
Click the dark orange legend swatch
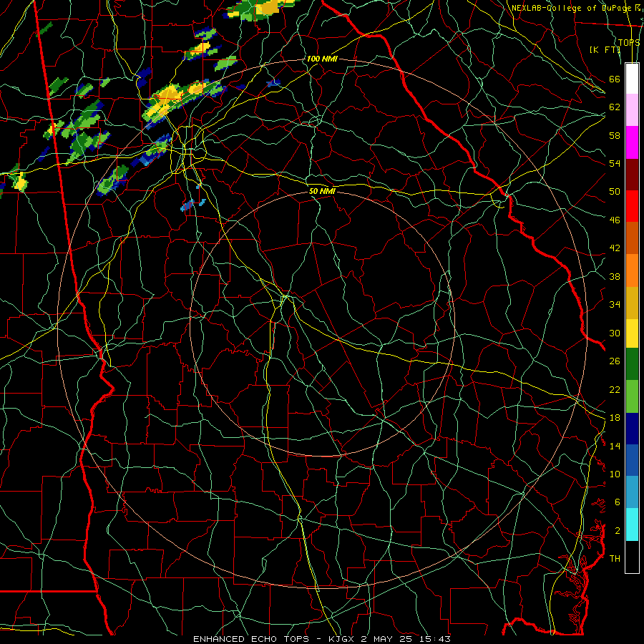632,238
